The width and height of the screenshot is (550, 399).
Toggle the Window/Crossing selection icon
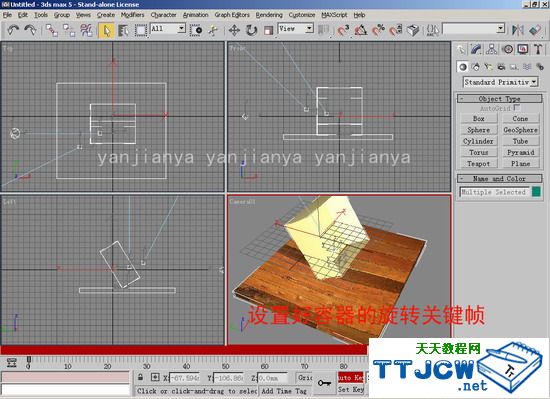(x=196, y=30)
